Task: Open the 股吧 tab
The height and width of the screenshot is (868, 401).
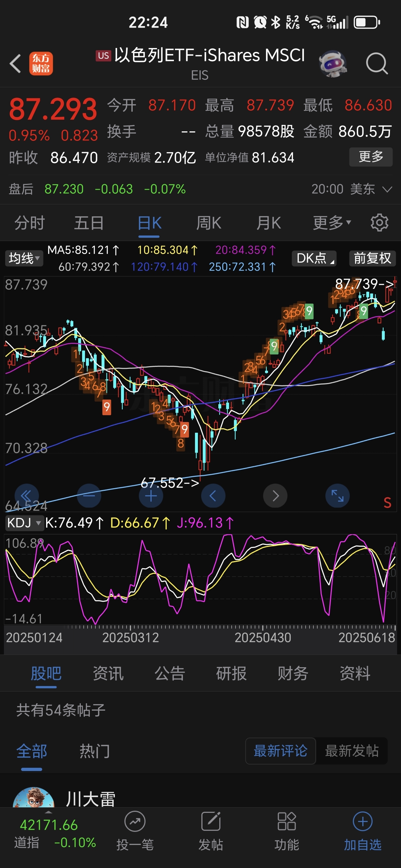Action: click(x=46, y=674)
